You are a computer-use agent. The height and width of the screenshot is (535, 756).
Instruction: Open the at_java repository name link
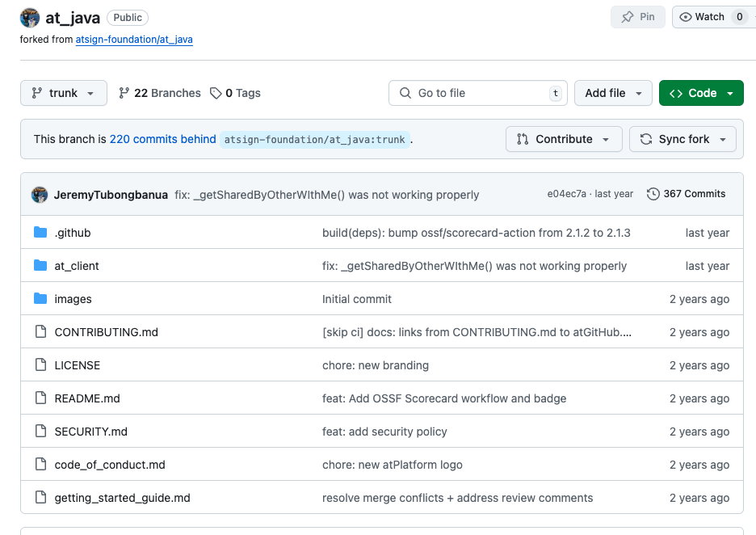click(x=73, y=18)
